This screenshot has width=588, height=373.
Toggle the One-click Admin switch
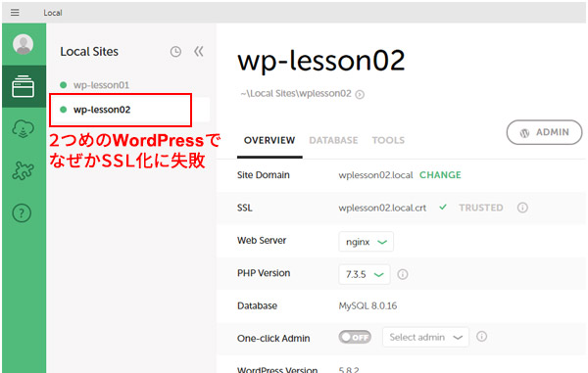point(355,337)
